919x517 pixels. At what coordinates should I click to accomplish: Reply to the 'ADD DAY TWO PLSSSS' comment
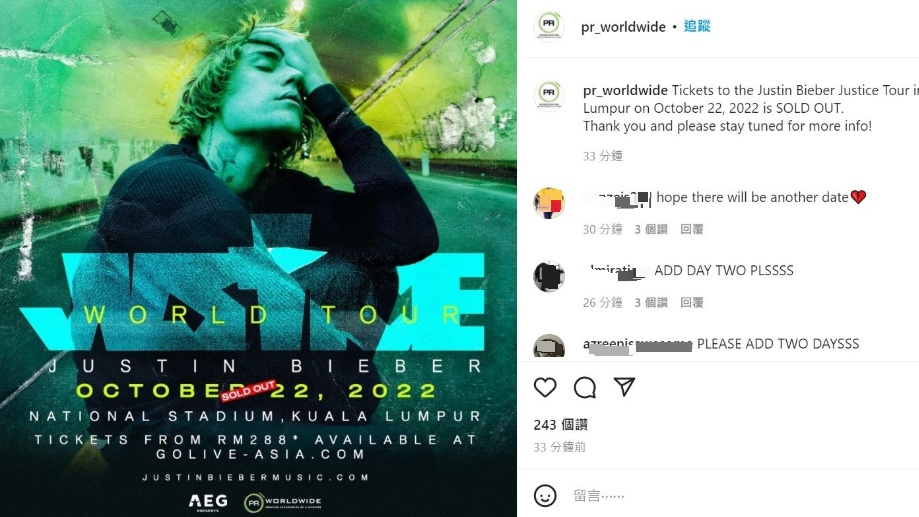tap(692, 302)
